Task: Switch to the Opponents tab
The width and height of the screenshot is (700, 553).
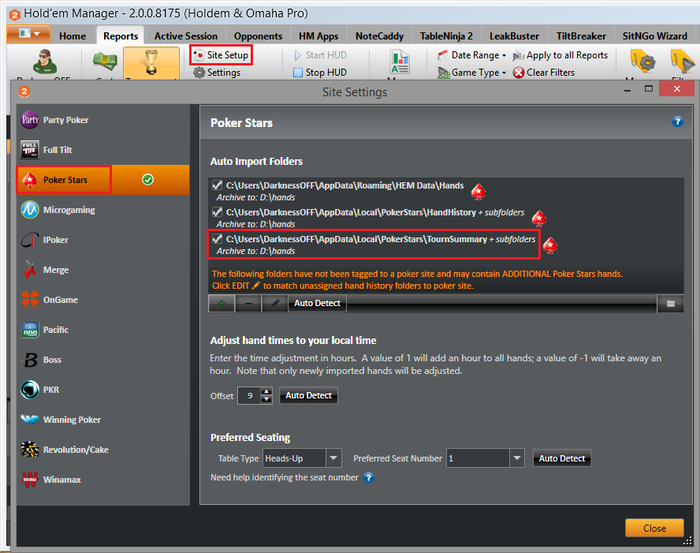Action: pos(258,36)
